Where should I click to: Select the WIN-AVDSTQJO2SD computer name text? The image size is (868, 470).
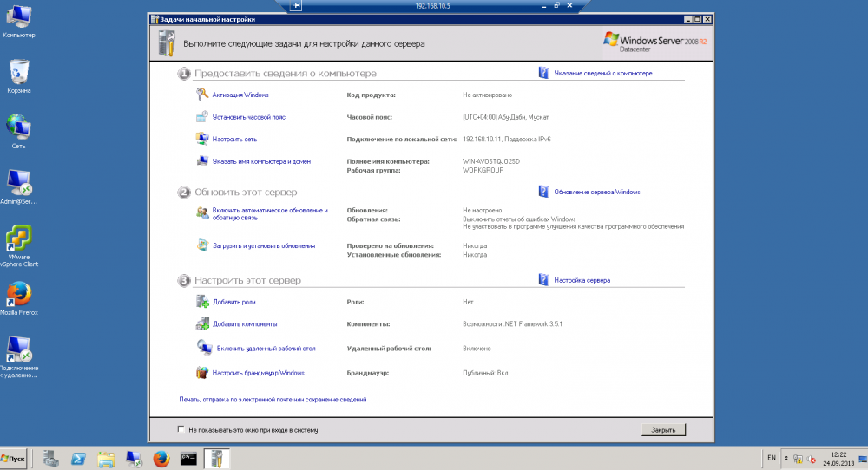click(491, 161)
